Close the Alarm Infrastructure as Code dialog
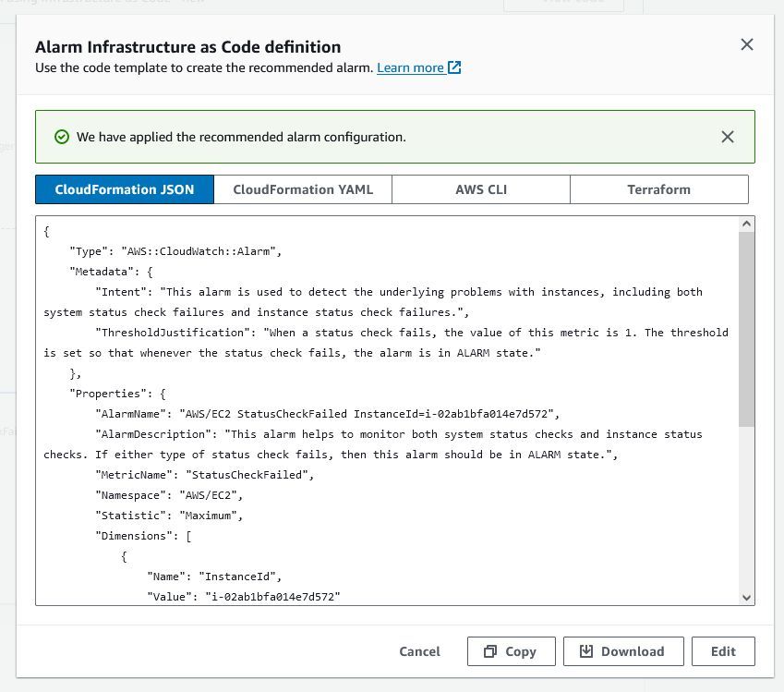The width and height of the screenshot is (784, 692). coord(747,43)
